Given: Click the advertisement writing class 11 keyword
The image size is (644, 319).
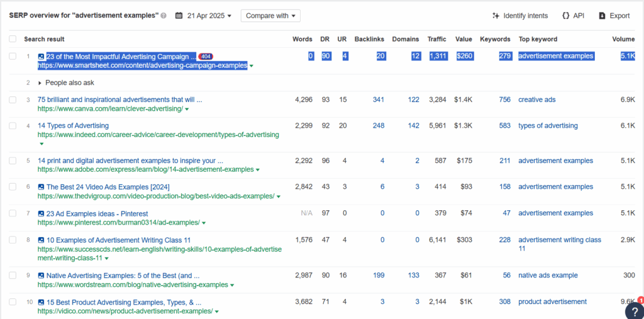Looking at the screenshot, I should 560,244.
